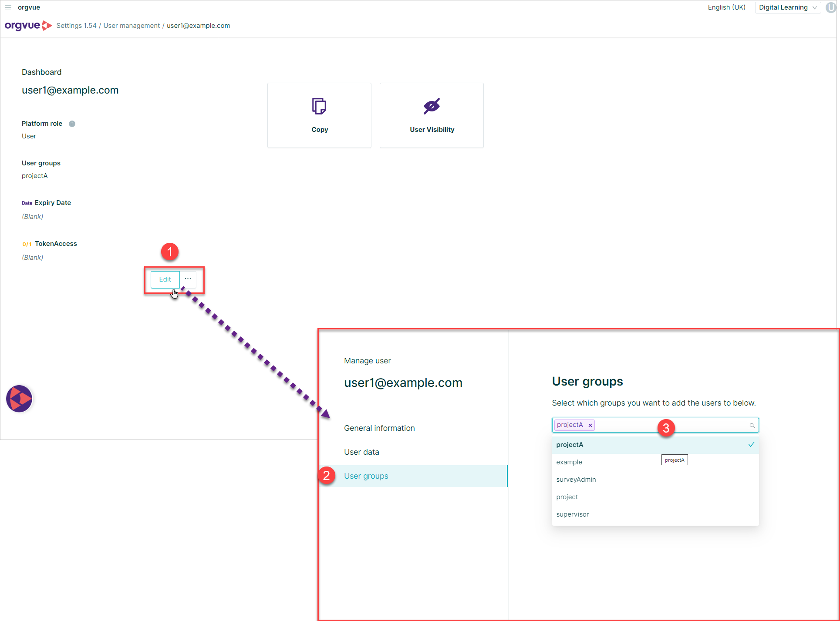The image size is (840, 621).
Task: Click the user1@example.com breadcrumb
Action: pyautogui.click(x=198, y=26)
